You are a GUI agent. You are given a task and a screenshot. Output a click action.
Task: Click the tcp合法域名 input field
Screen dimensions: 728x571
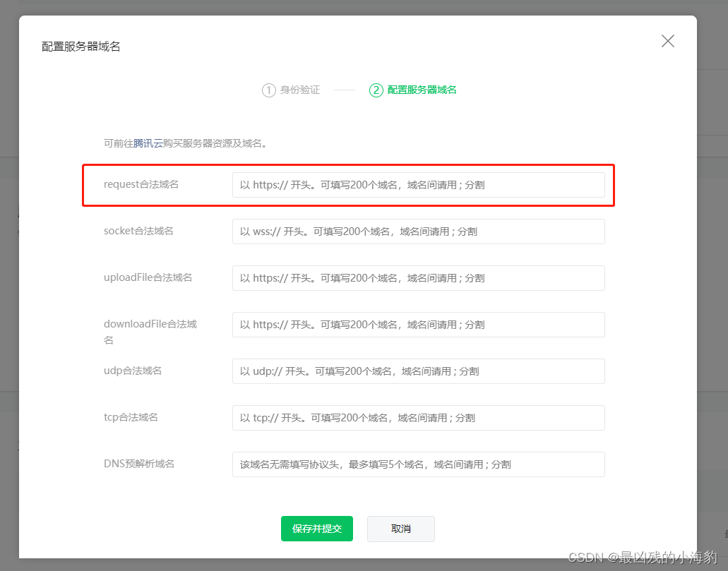pyautogui.click(x=418, y=418)
